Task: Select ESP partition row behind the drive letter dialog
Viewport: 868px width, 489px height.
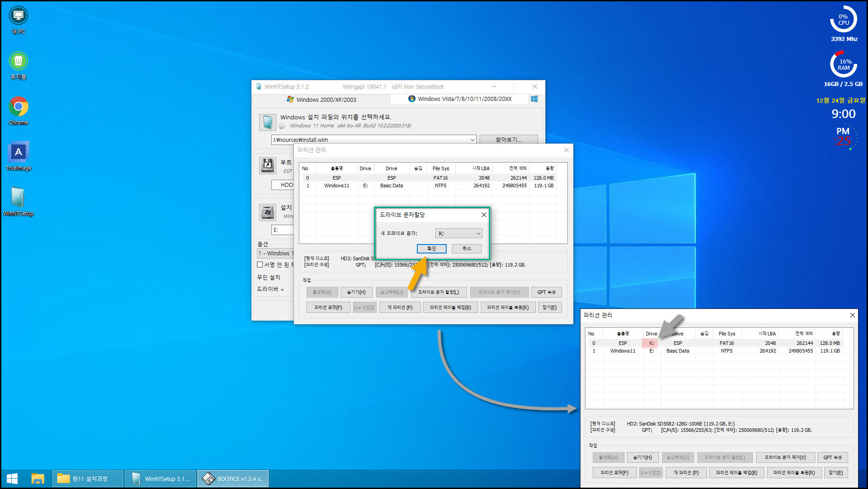Action: click(427, 178)
